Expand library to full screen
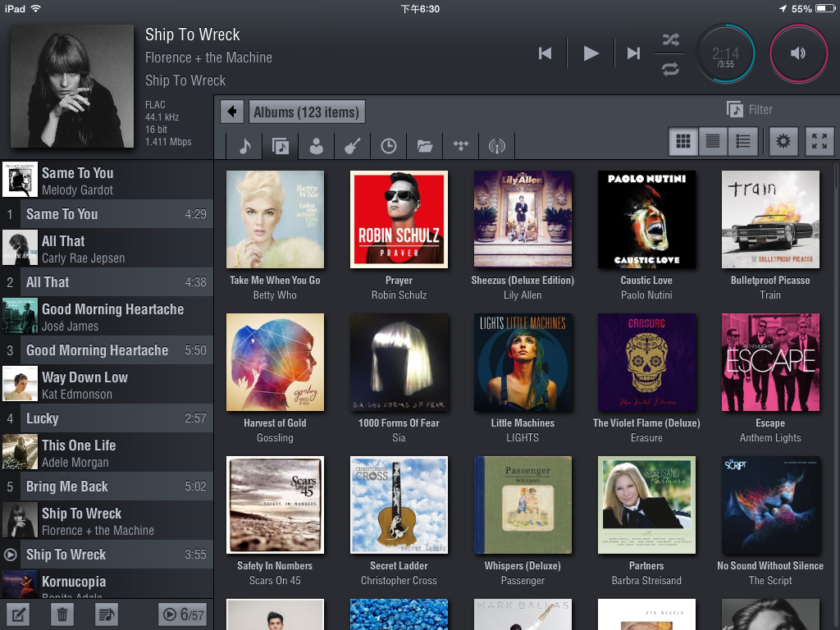The width and height of the screenshot is (840, 630). point(819,141)
